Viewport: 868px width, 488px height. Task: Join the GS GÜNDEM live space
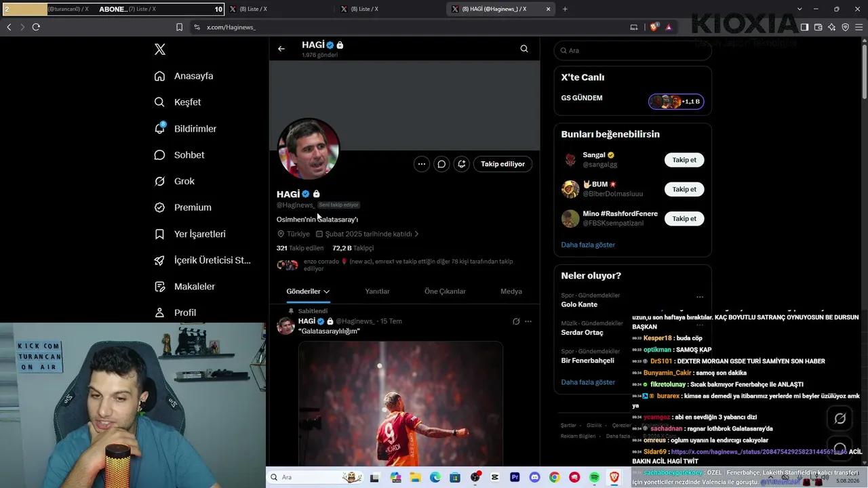coord(676,102)
